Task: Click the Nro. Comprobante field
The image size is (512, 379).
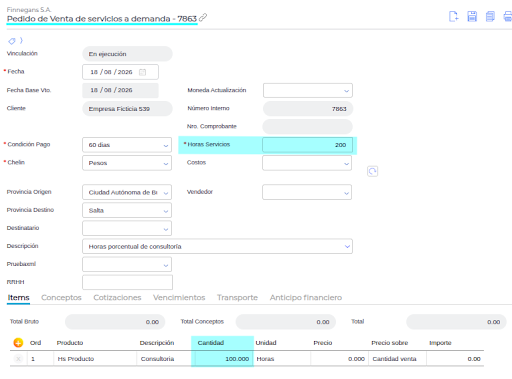Action: [x=307, y=127]
